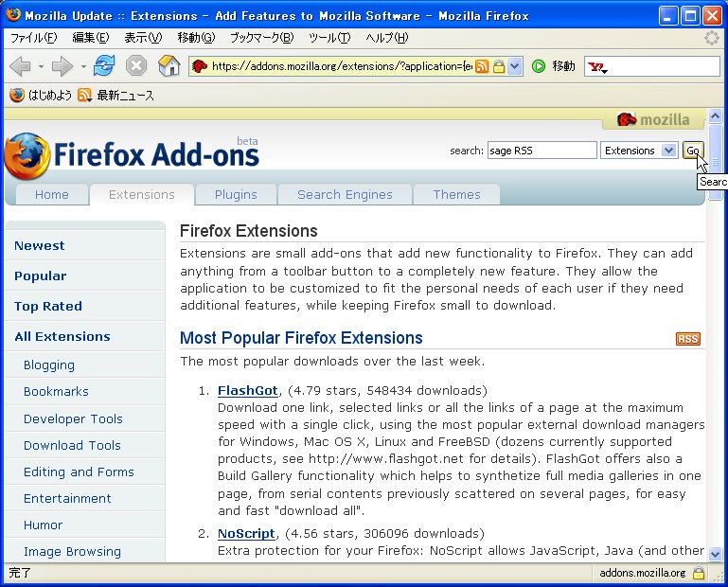Image resolution: width=728 pixels, height=587 pixels.
Task: Open the Download Tools category
Action: point(72,445)
